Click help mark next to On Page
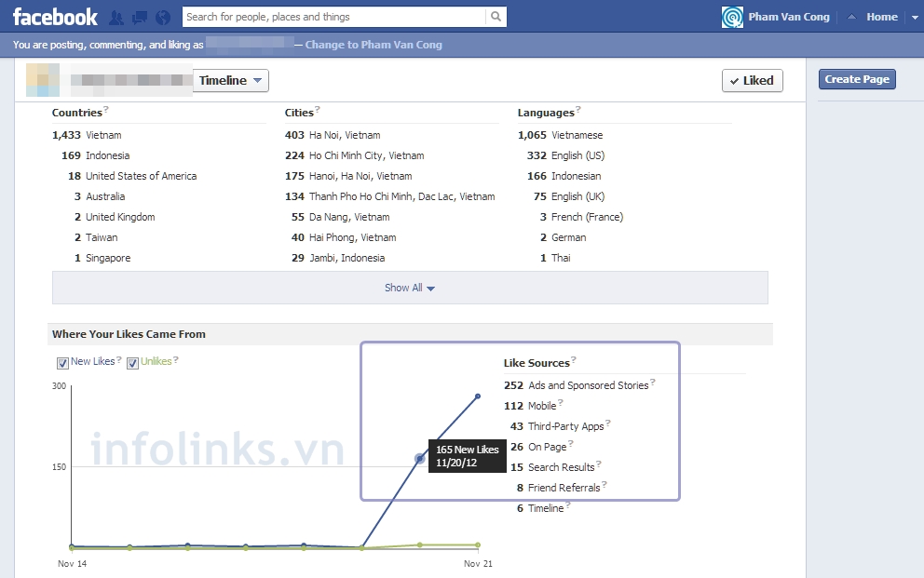Screen dimensions: 924x578 570,443
